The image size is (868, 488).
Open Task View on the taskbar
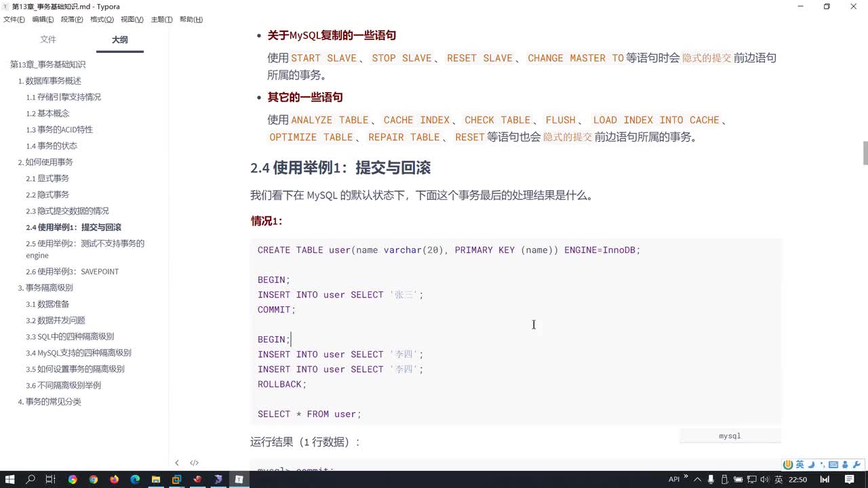click(51, 479)
